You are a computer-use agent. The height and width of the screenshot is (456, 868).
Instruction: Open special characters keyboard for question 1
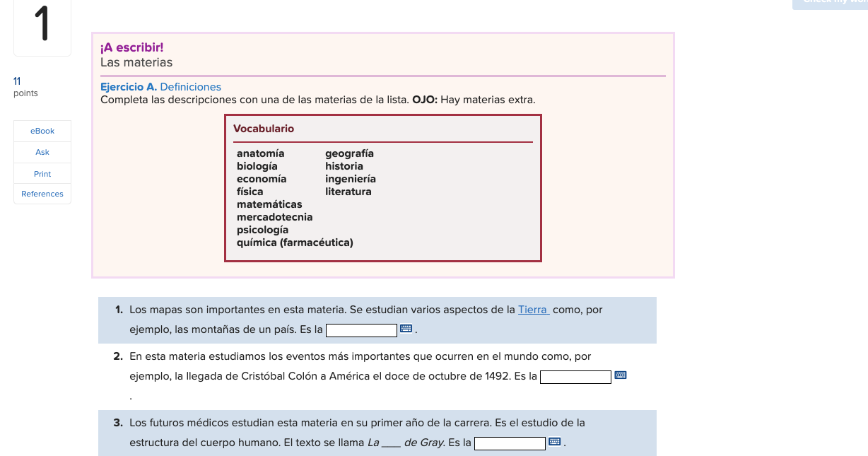tap(406, 329)
